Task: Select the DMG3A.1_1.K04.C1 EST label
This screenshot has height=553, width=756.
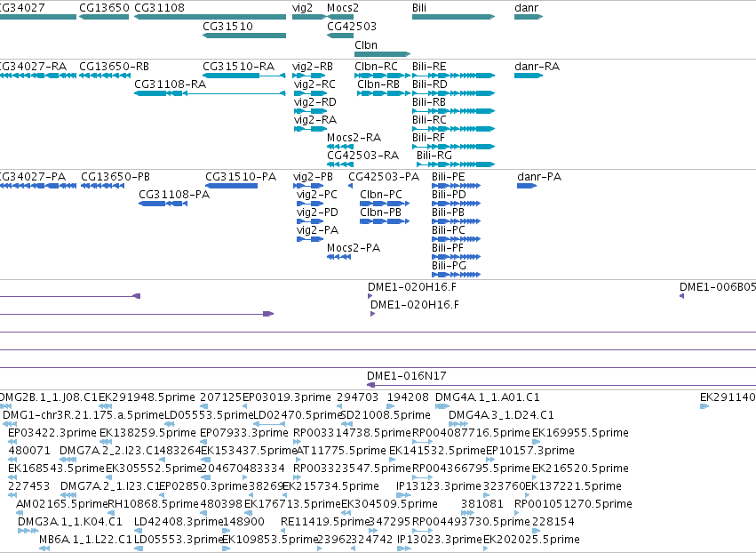Action: click(70, 522)
